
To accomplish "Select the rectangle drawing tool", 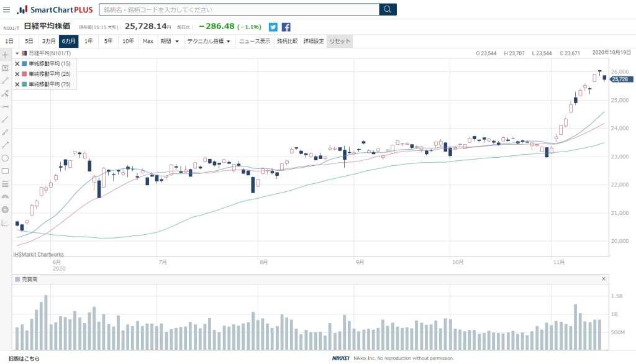I will tap(6, 171).
